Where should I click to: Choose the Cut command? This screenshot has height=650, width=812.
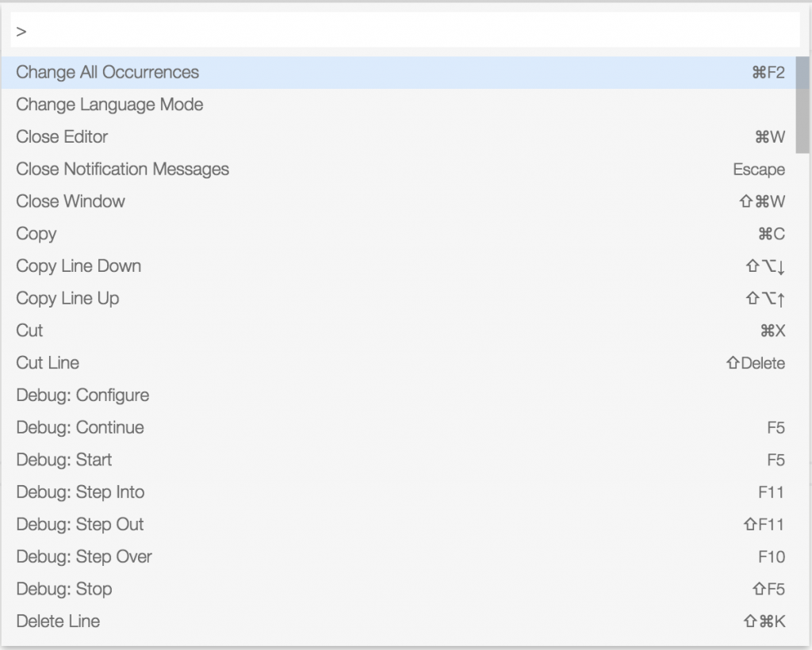click(x=29, y=331)
